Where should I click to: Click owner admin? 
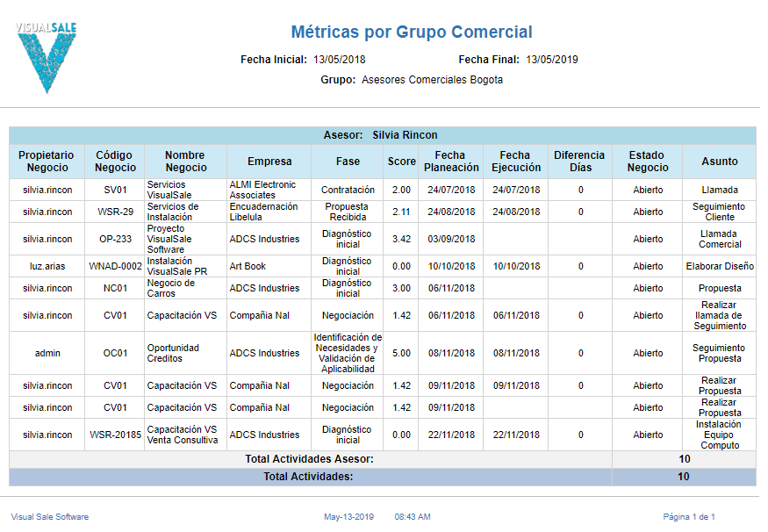(x=47, y=353)
